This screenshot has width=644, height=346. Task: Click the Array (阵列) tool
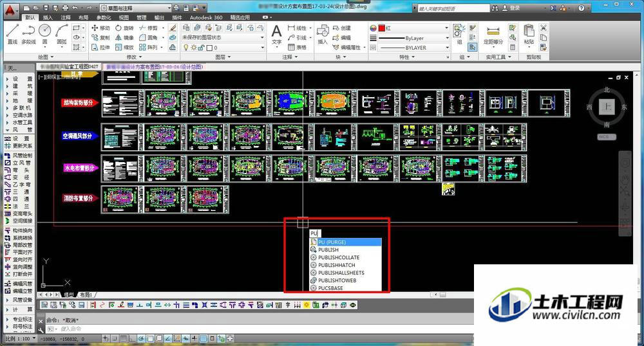(x=148, y=47)
